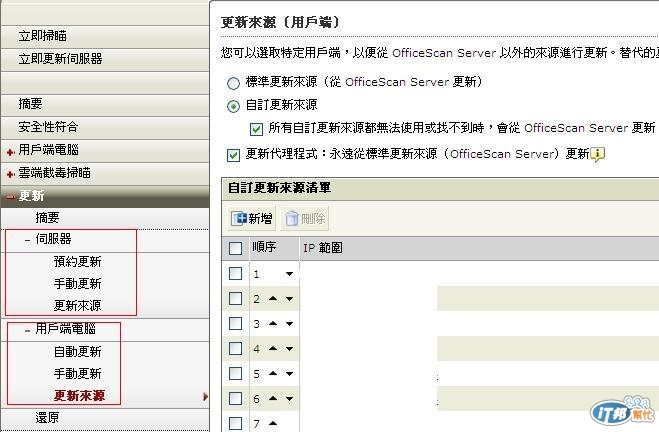Screen dimensions: 659x432
Task: Collapse the 更新 menu section
Action: click(x=11, y=197)
